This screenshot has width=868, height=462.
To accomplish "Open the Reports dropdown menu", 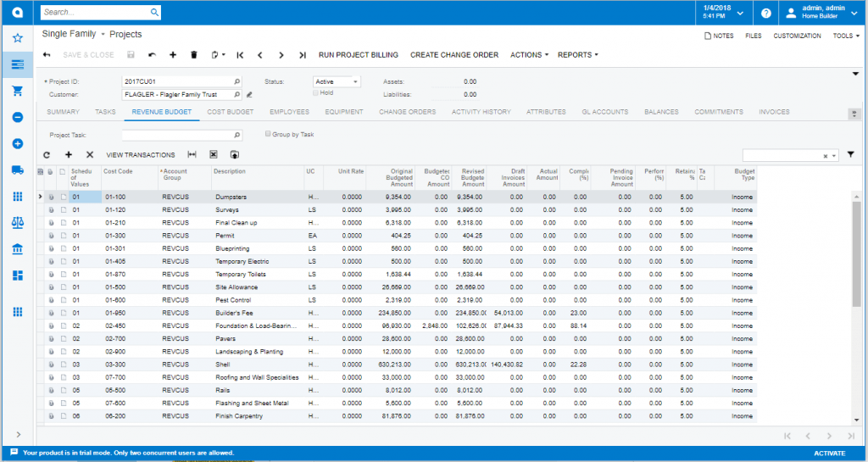I will pyautogui.click(x=578, y=55).
